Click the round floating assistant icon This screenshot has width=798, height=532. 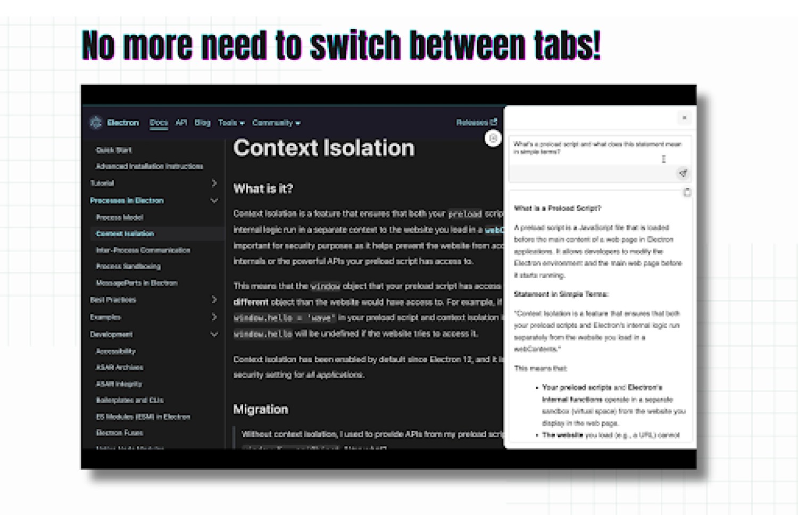(x=493, y=138)
